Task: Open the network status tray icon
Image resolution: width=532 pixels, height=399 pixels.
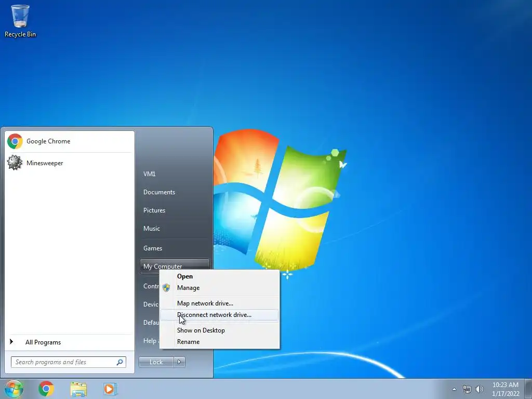Action: (467, 389)
